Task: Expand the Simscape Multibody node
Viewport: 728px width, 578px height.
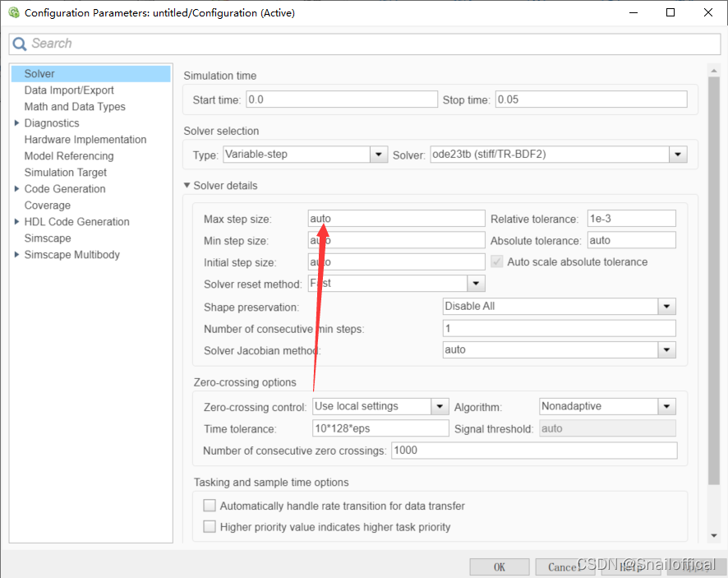Action: click(16, 255)
